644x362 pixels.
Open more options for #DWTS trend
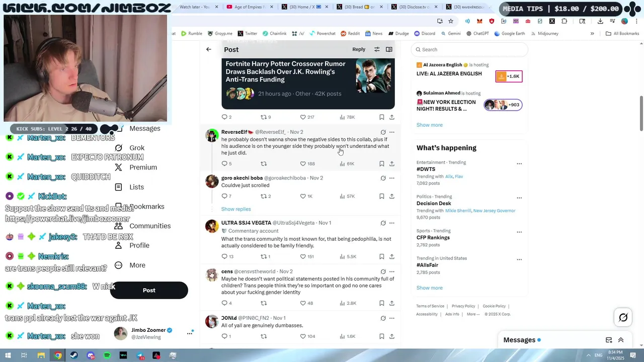519,163
